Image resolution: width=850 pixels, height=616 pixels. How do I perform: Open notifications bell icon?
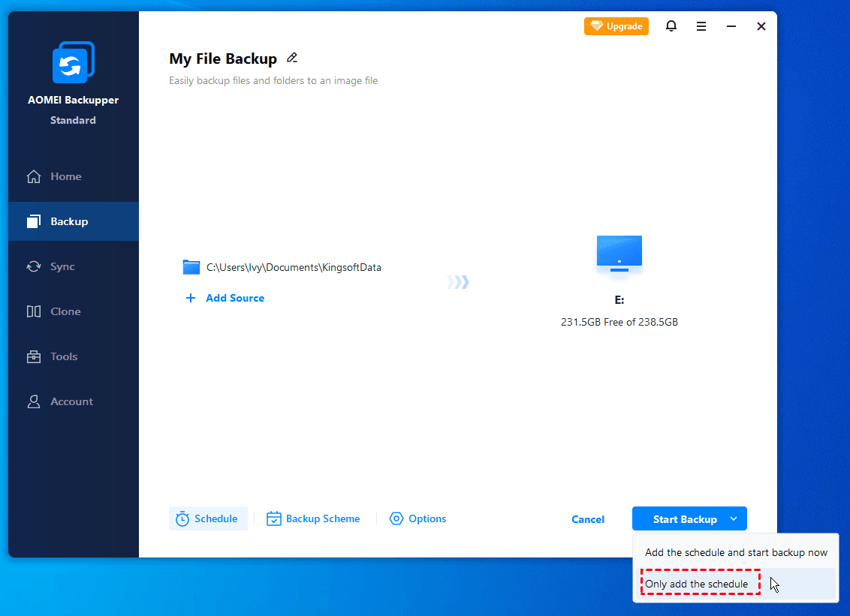point(671,26)
